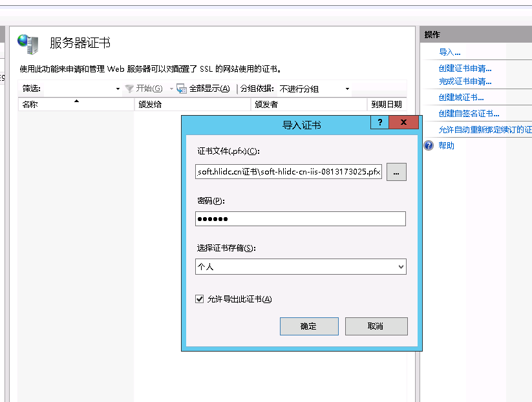Image resolution: width=532 pixels, height=402 pixels.
Task: Click 创建自签名证书... link
Action: (469, 114)
